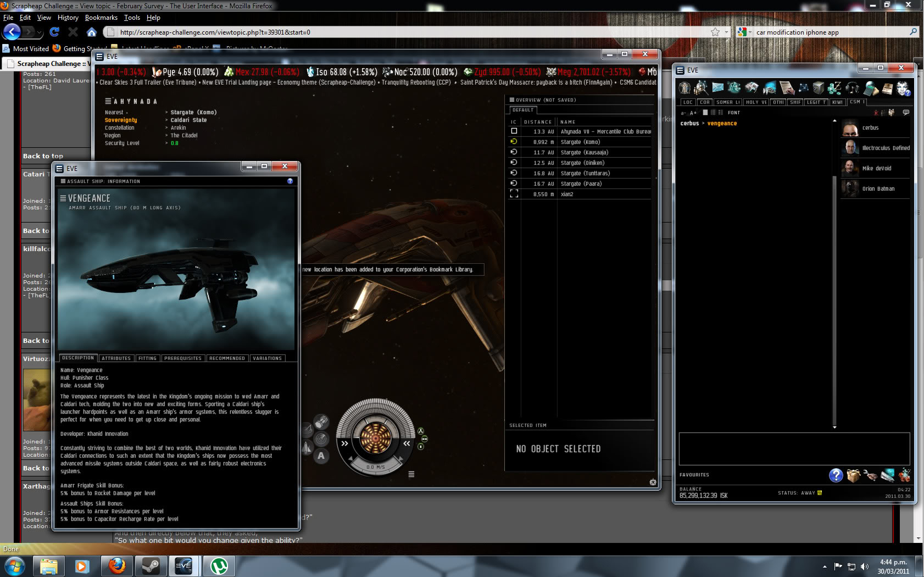Image resolution: width=924 pixels, height=577 pixels.
Task: Click the Stargate (Komo) nearest location link
Action: coord(193,112)
